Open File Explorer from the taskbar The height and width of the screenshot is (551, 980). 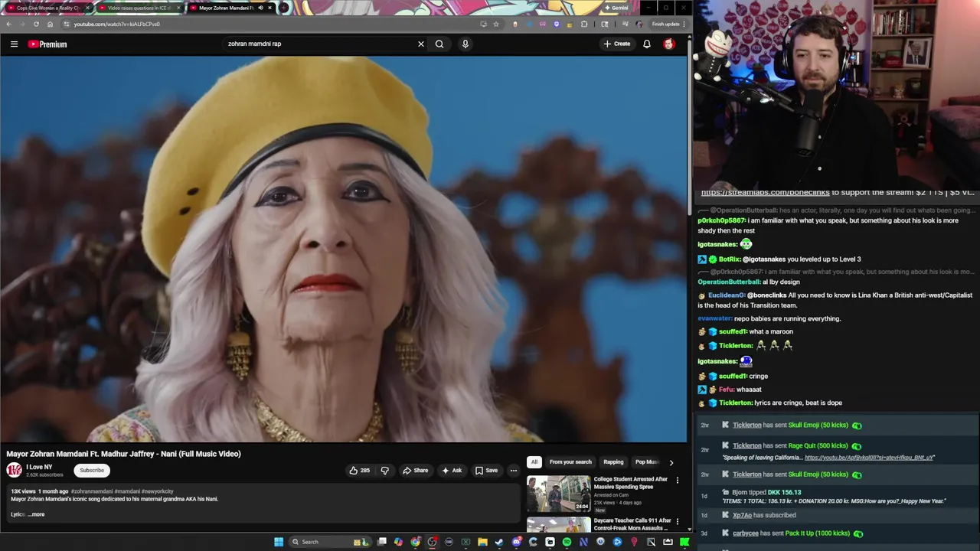pos(482,542)
